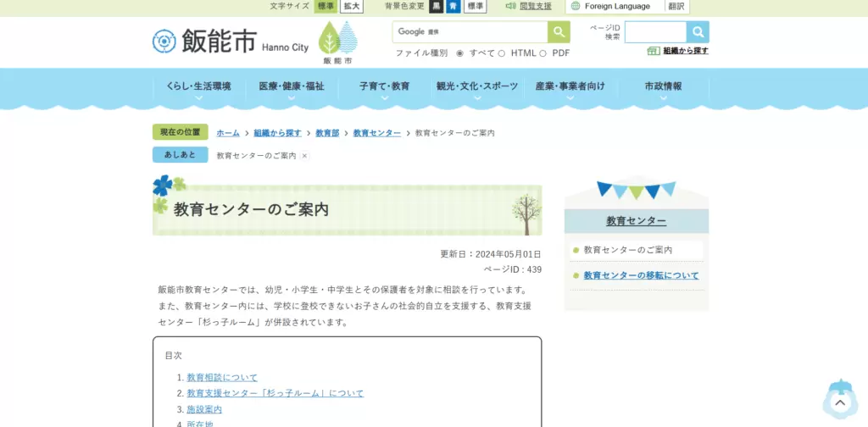Click the 現在の位置 label

(180, 132)
